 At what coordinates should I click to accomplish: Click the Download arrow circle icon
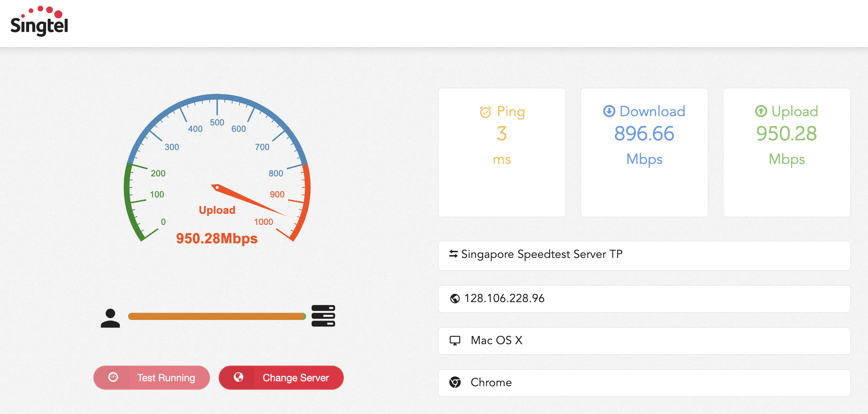tap(609, 111)
